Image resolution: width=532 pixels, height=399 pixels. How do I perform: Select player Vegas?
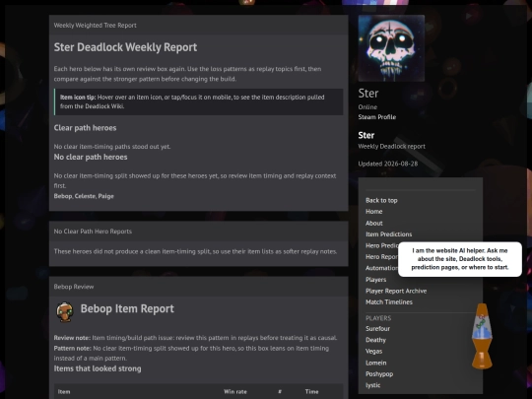pyautogui.click(x=374, y=351)
